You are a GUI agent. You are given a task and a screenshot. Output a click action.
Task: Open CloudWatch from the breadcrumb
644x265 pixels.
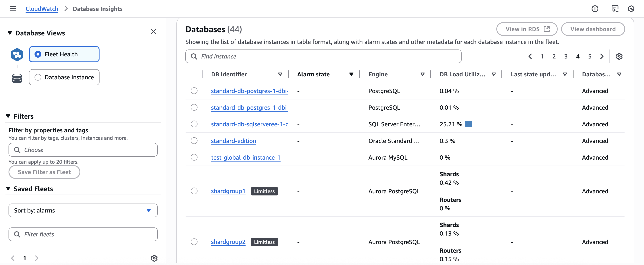tap(42, 9)
